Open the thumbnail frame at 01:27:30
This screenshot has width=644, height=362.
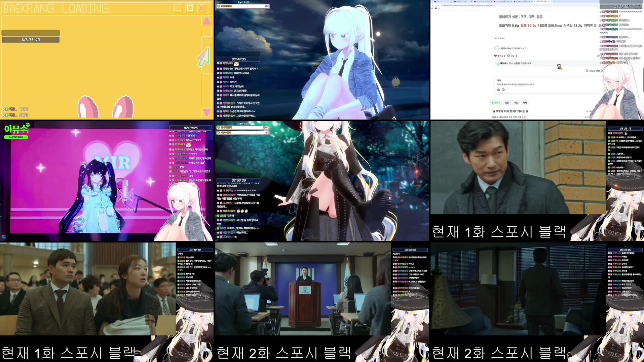point(537,60)
